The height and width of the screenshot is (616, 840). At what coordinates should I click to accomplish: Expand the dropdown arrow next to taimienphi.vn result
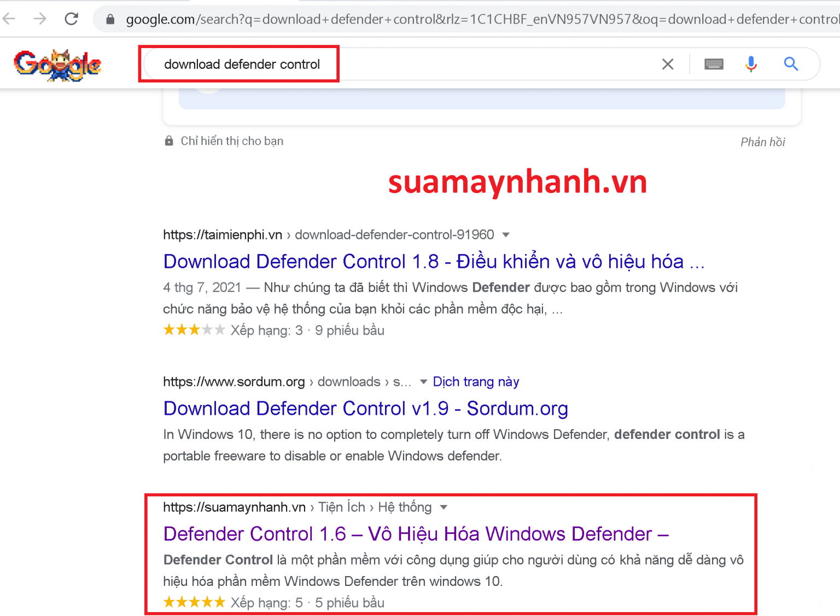click(x=506, y=234)
